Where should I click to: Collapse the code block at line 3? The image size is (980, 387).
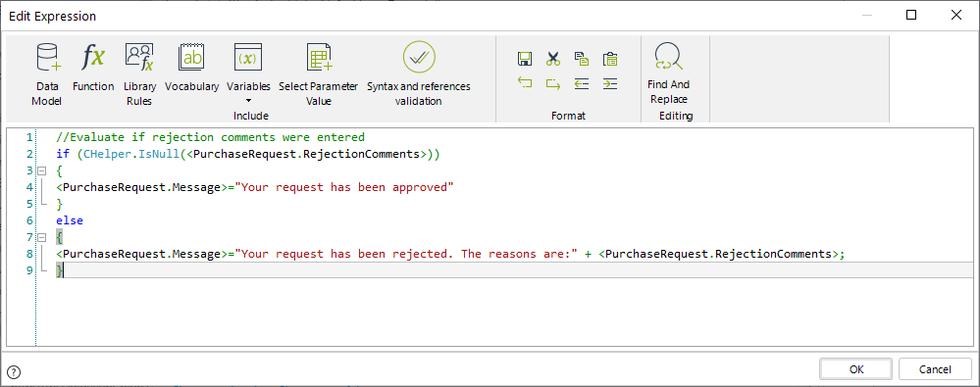point(41,170)
